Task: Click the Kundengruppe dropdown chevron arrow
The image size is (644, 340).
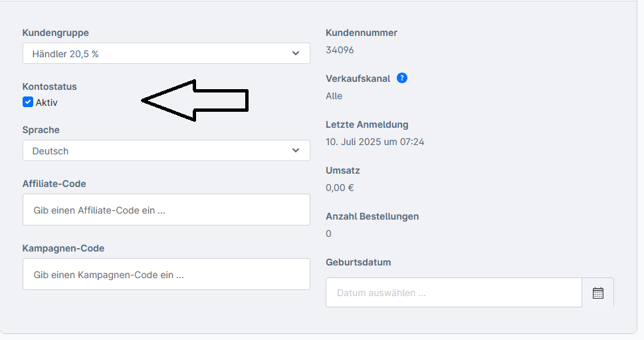Action: click(296, 54)
